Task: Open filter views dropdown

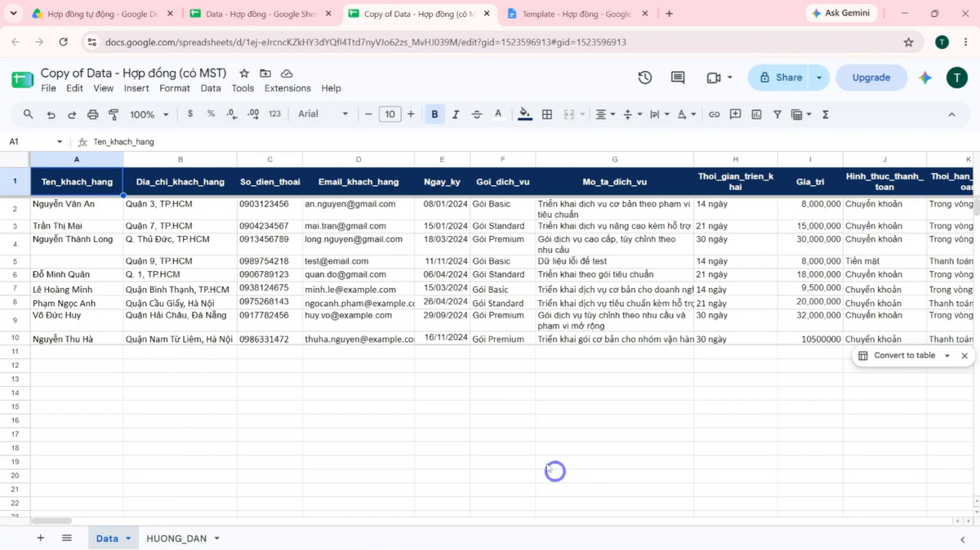Action: [801, 114]
